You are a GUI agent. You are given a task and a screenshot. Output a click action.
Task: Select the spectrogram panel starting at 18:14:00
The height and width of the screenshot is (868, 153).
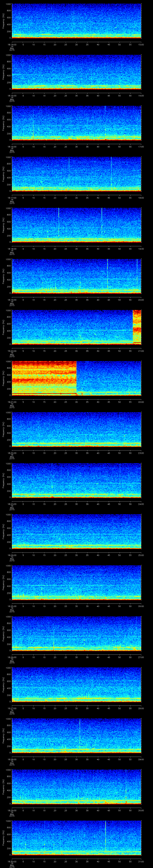tap(77, 21)
